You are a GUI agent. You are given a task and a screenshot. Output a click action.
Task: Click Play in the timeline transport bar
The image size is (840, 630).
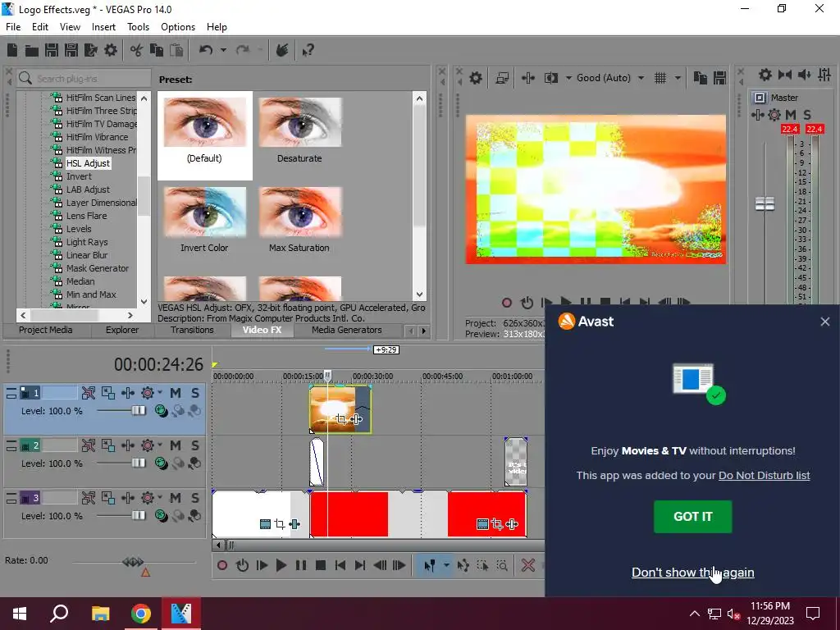point(281,565)
